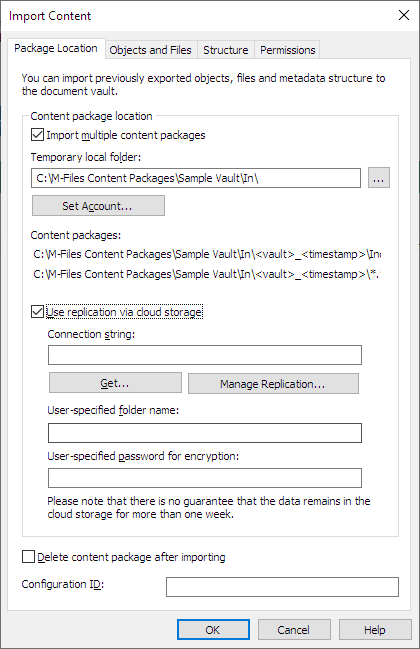Click the Set Account button

[98, 206]
